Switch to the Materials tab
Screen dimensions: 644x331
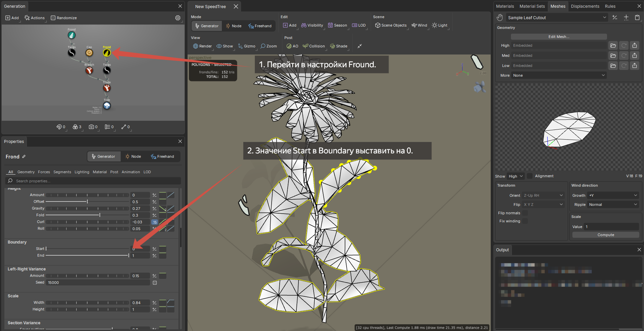[505, 6]
